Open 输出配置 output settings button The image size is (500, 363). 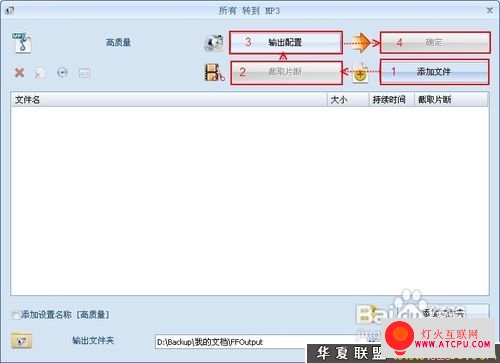pyautogui.click(x=286, y=42)
